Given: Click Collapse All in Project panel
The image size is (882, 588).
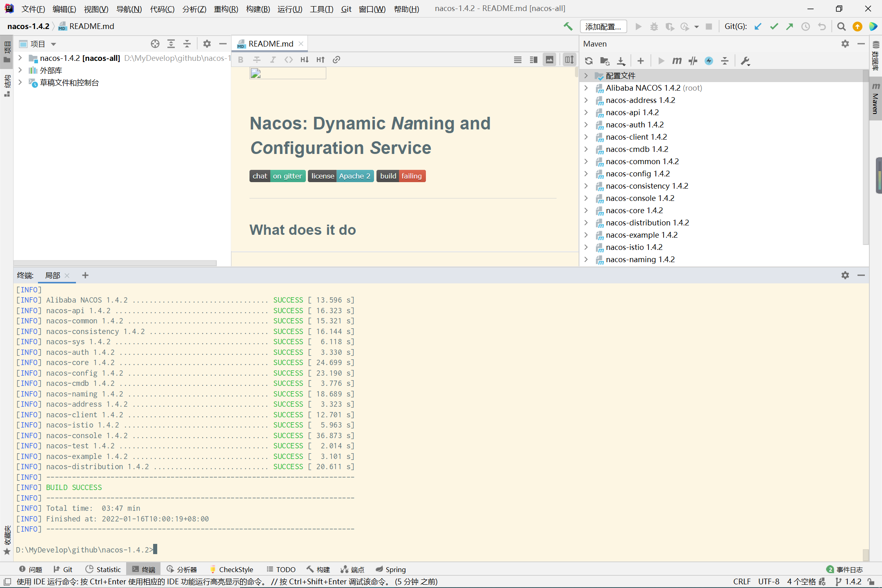Looking at the screenshot, I should [x=187, y=44].
